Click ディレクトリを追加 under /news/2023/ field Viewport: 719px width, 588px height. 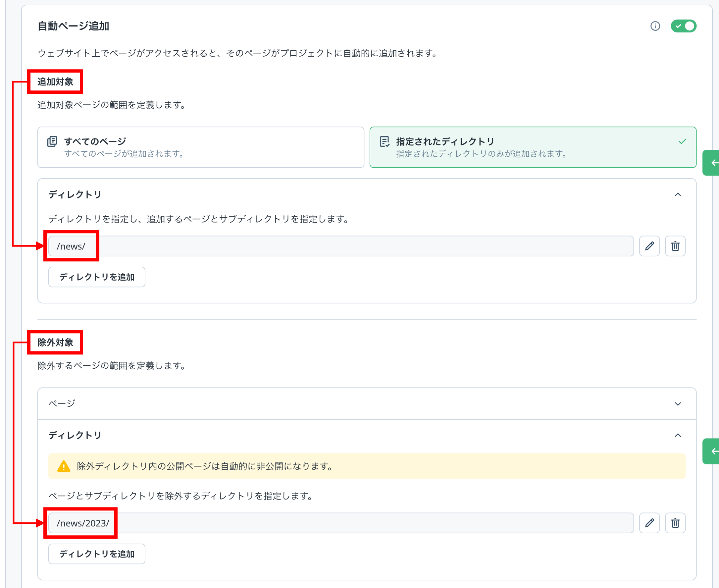96,554
